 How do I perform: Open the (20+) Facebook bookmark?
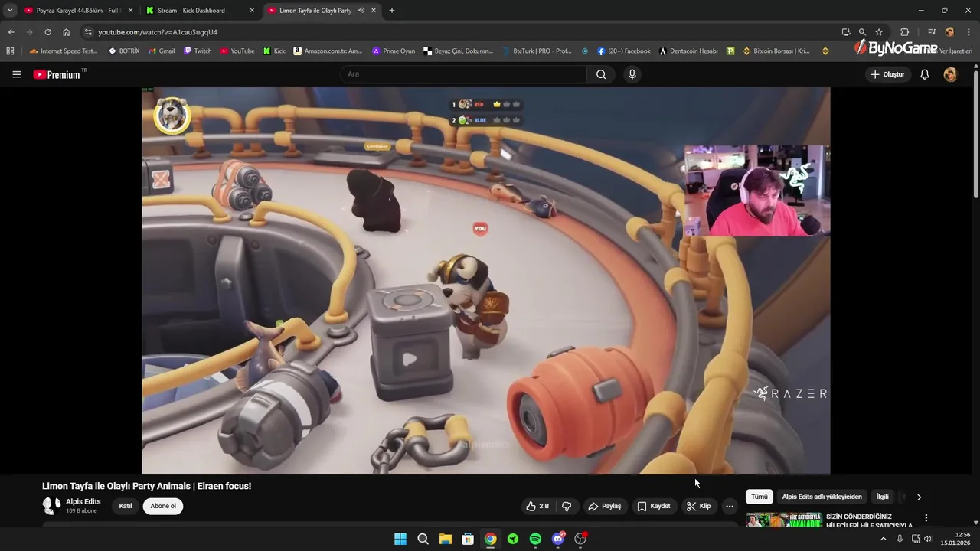(624, 51)
